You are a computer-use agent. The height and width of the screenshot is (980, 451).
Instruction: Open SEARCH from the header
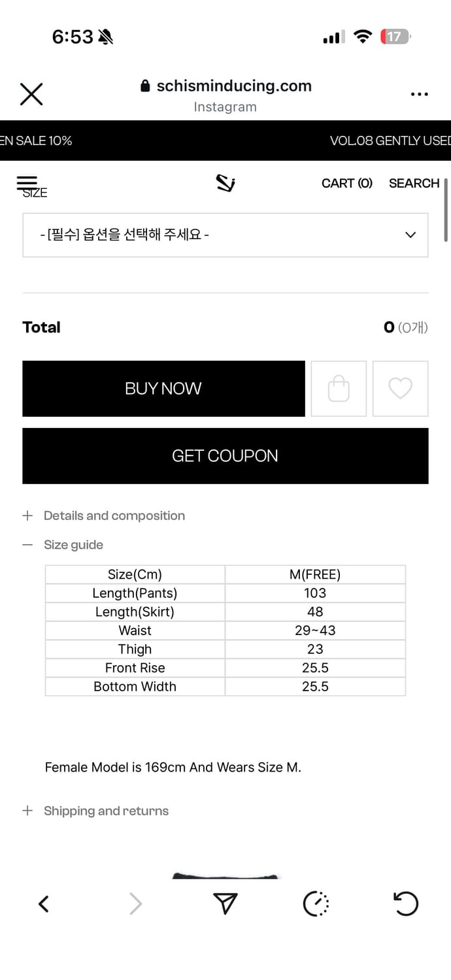click(414, 184)
